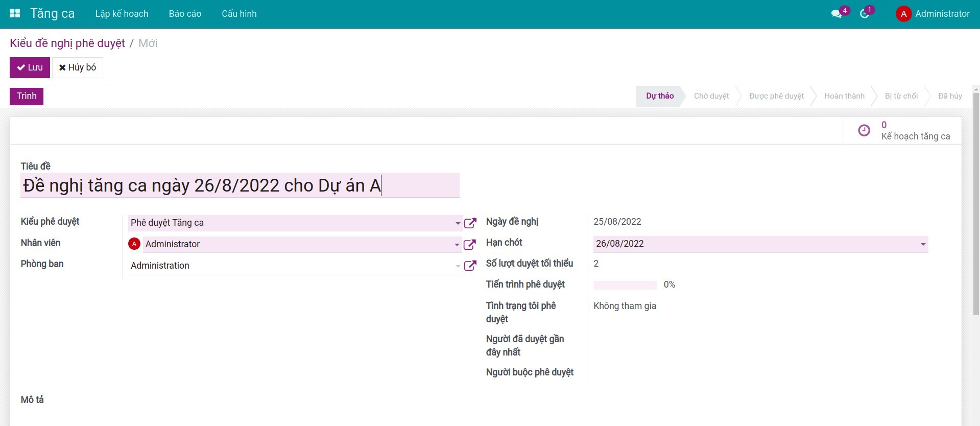
Task: Click the Administrator user avatar
Action: coord(903,14)
